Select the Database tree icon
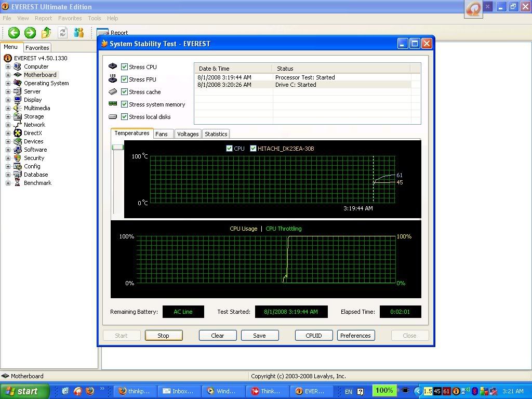 coord(18,175)
